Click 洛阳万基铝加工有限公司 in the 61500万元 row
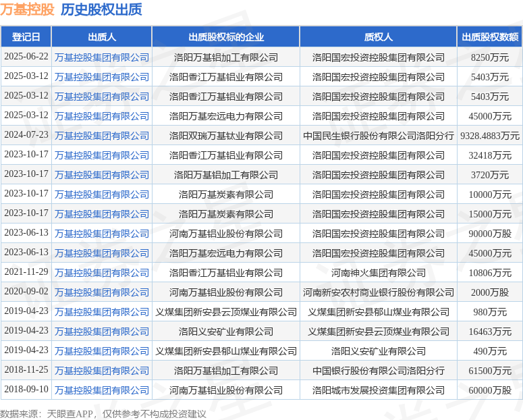523x420 pixels. (226, 371)
